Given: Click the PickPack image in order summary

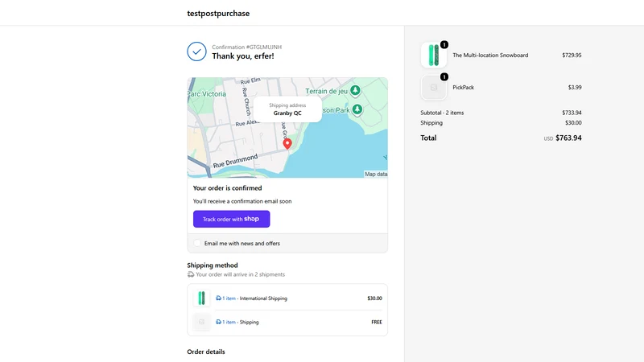Looking at the screenshot, I should point(434,88).
